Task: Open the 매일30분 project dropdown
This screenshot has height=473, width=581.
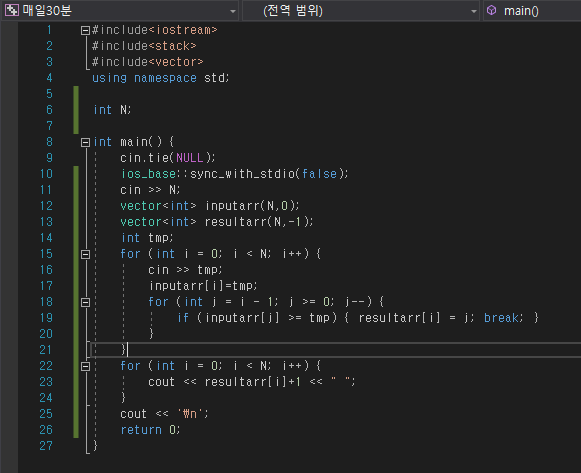Action: click(x=232, y=11)
